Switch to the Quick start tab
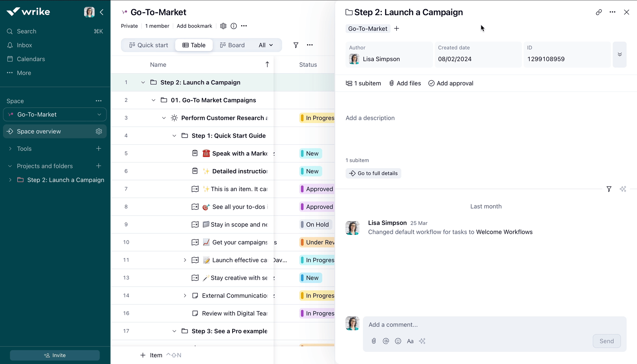This screenshot has height=364, width=637. coord(149,45)
